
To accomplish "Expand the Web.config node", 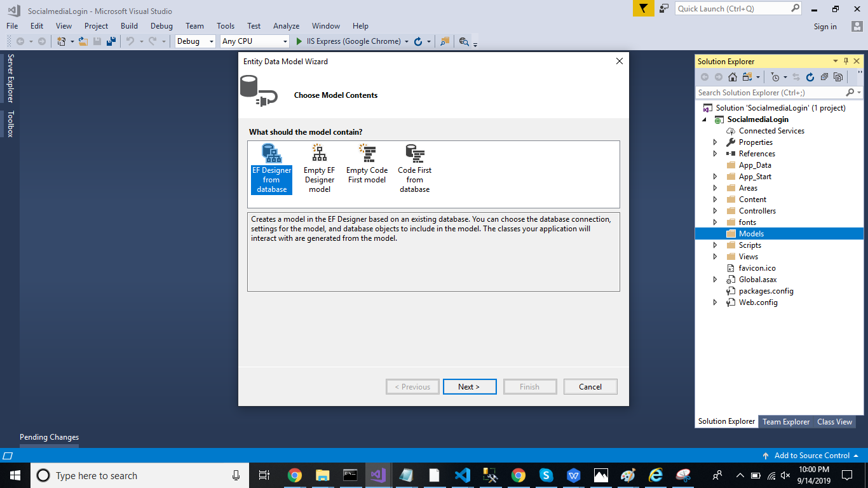I will point(715,302).
